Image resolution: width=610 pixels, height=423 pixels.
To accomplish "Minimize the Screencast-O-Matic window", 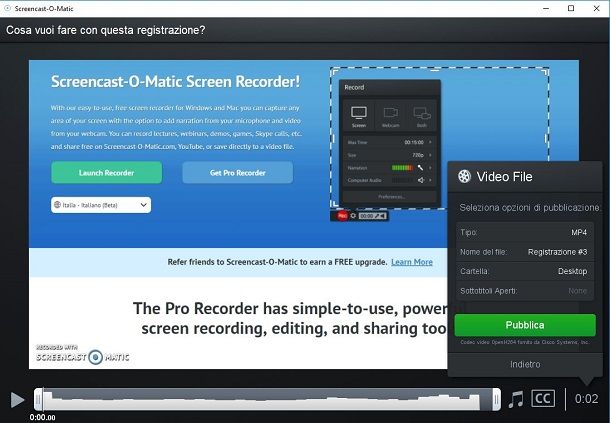I will click(x=546, y=8).
